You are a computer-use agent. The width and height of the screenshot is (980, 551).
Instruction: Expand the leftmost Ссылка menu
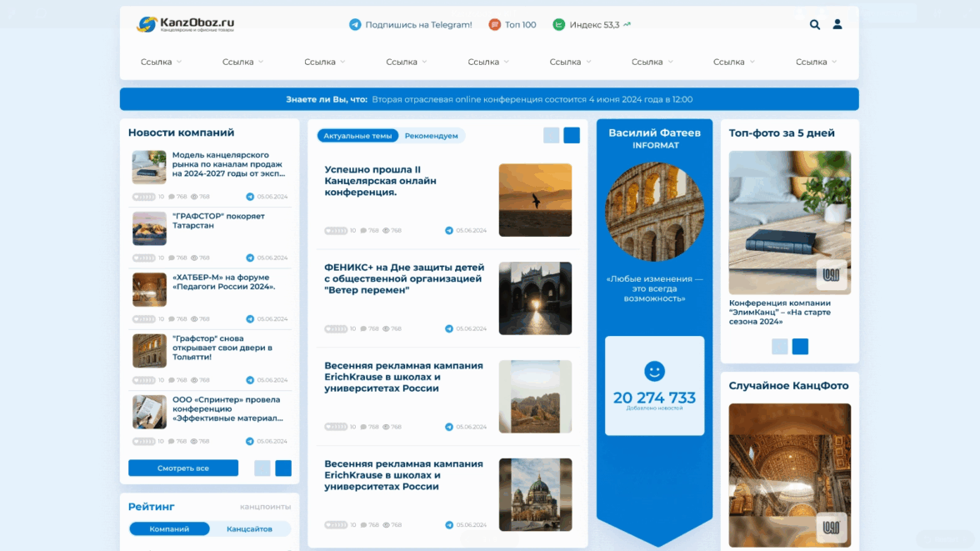[162, 62]
